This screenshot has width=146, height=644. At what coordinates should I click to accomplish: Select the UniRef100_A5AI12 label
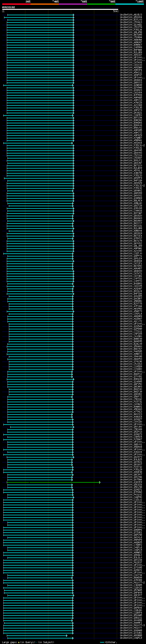tap(131, 72)
